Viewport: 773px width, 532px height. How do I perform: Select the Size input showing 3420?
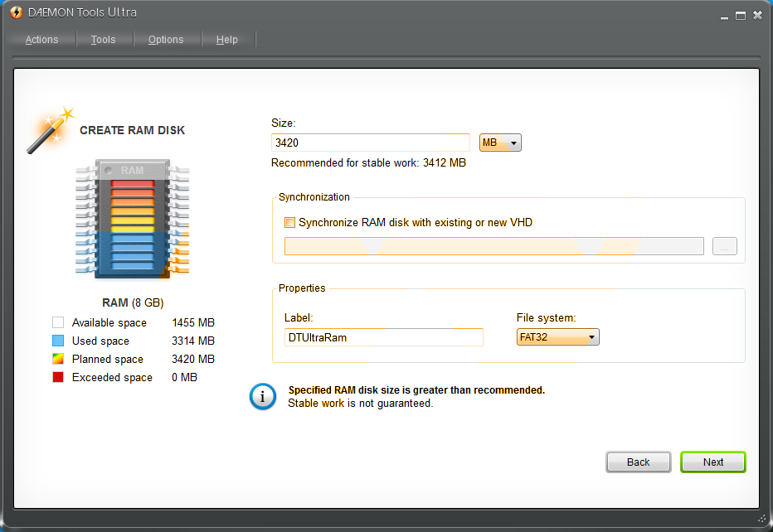[370, 142]
